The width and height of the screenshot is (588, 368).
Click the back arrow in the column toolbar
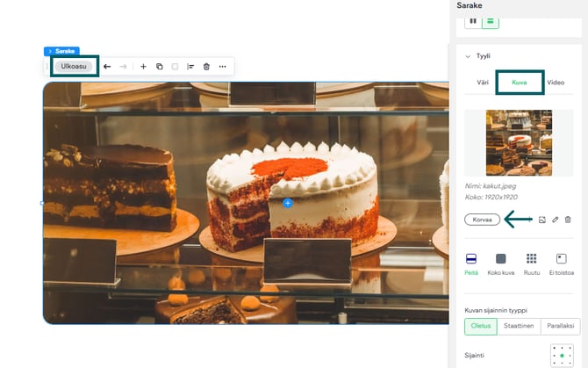[x=107, y=67]
